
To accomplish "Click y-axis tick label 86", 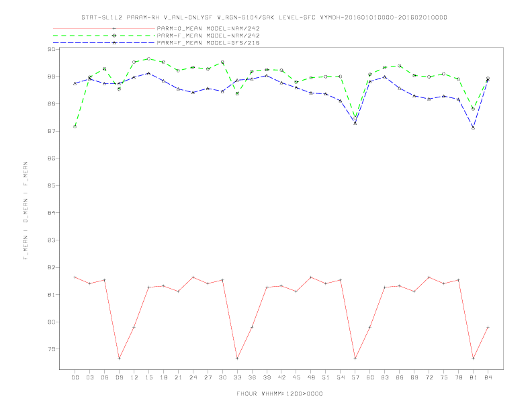I will [x=52, y=158].
